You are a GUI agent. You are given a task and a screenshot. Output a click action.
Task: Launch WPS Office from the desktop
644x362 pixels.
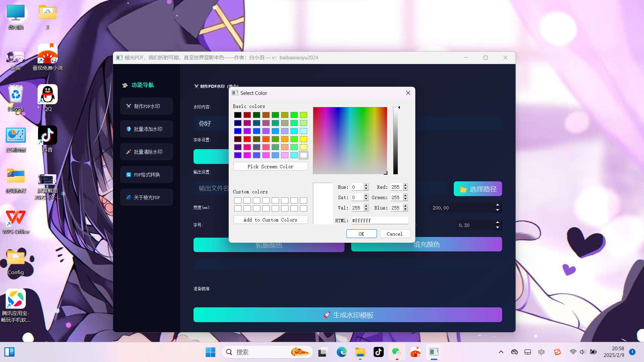[15, 221]
